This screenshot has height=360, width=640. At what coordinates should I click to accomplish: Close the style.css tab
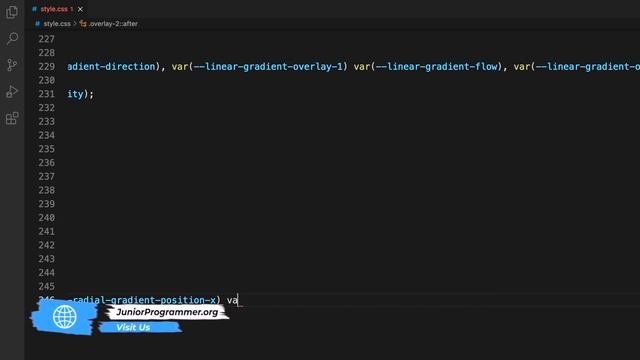pyautogui.click(x=80, y=9)
